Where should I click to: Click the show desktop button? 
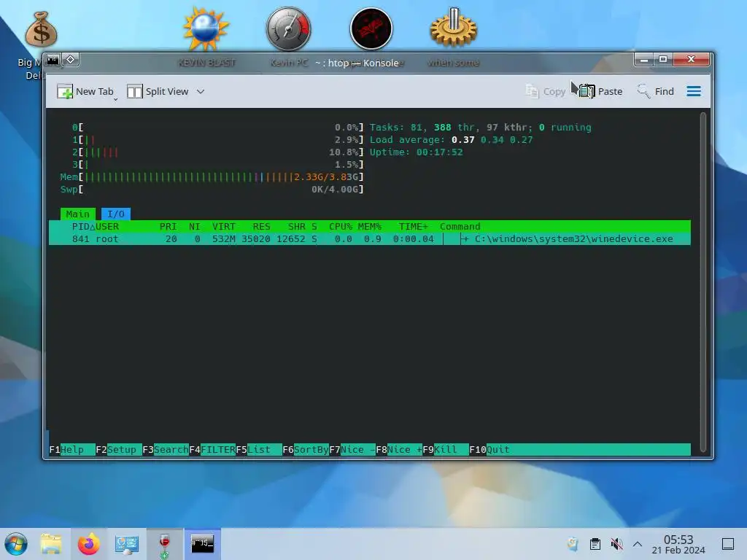(728, 544)
